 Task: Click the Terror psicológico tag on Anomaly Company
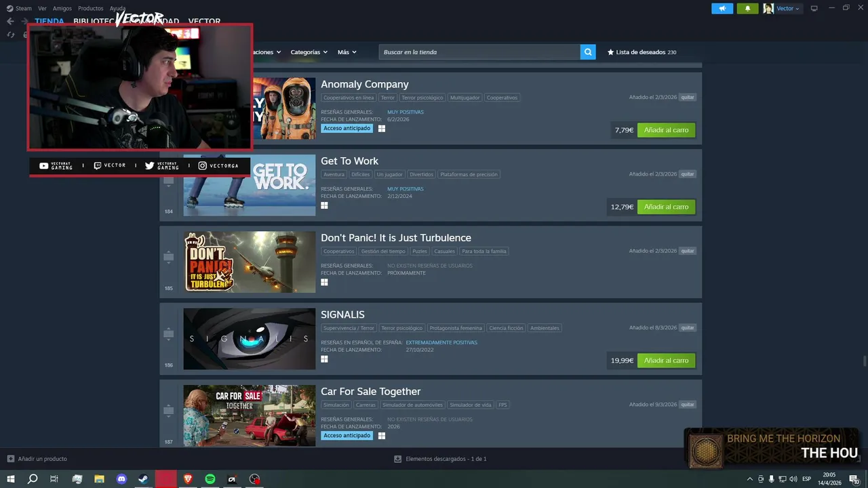point(422,98)
